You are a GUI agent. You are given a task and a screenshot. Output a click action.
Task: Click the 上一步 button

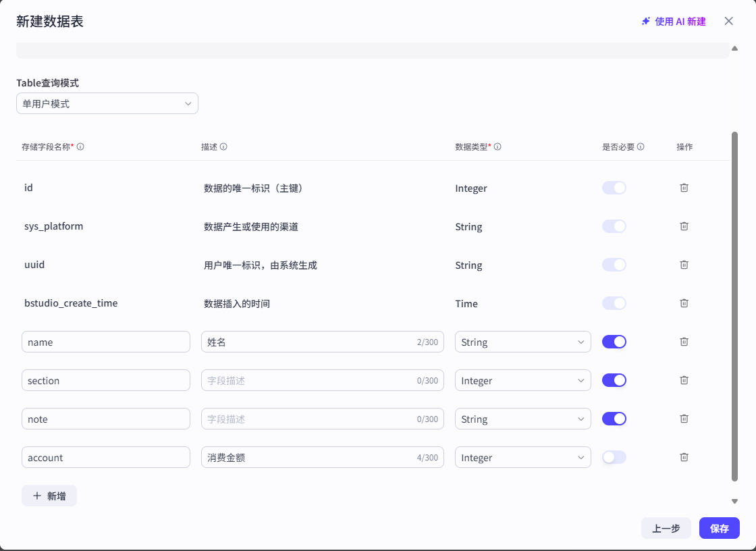(x=666, y=528)
